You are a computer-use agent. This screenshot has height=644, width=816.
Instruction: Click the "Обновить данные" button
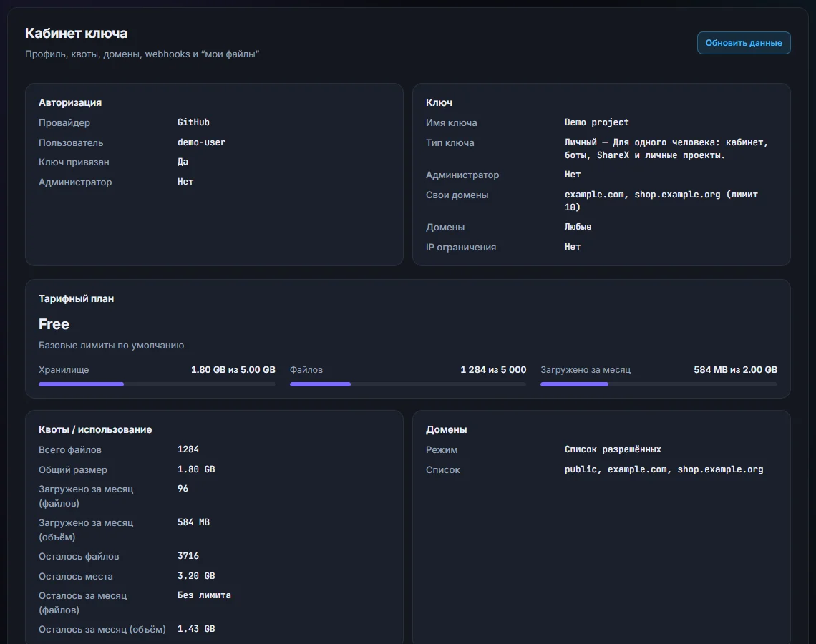(744, 43)
